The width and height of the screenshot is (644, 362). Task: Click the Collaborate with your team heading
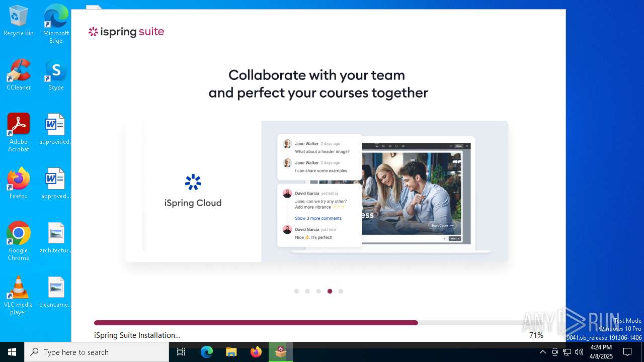tap(318, 83)
